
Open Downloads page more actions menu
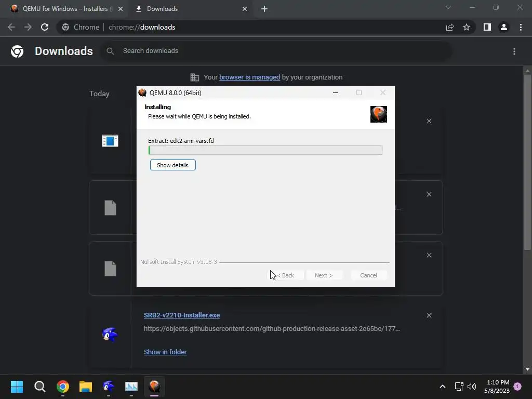[x=514, y=51]
